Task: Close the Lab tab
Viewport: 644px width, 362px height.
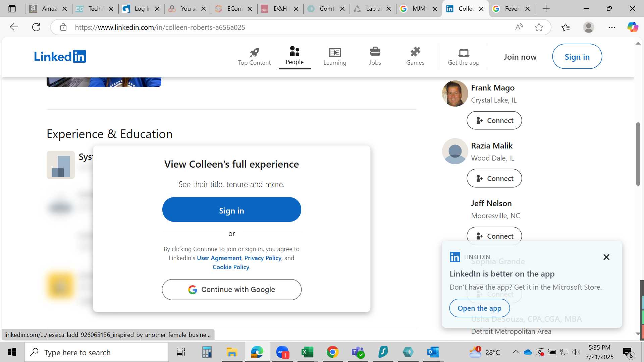Action: tap(389, 9)
